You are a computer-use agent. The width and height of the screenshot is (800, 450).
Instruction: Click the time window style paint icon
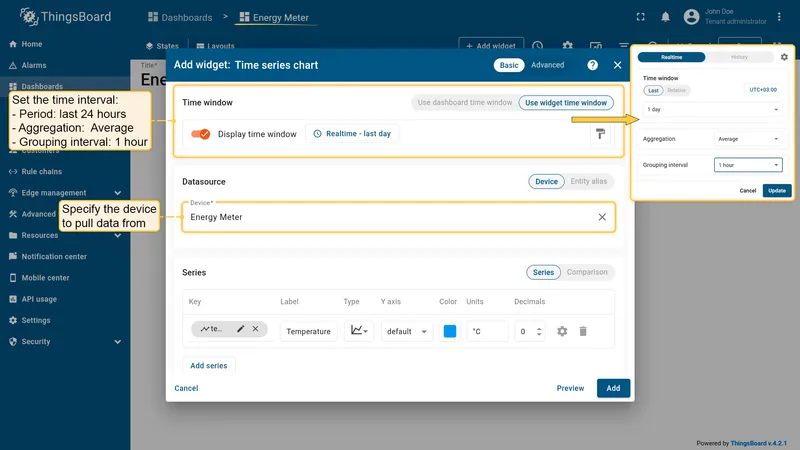pos(601,134)
